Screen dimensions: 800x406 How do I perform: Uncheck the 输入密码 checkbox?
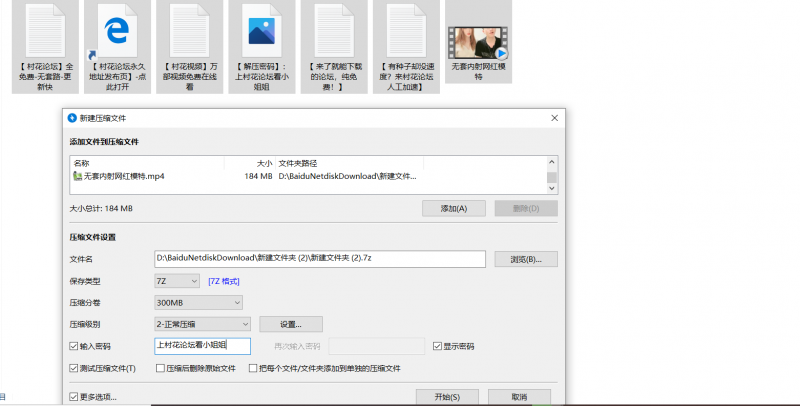74,346
